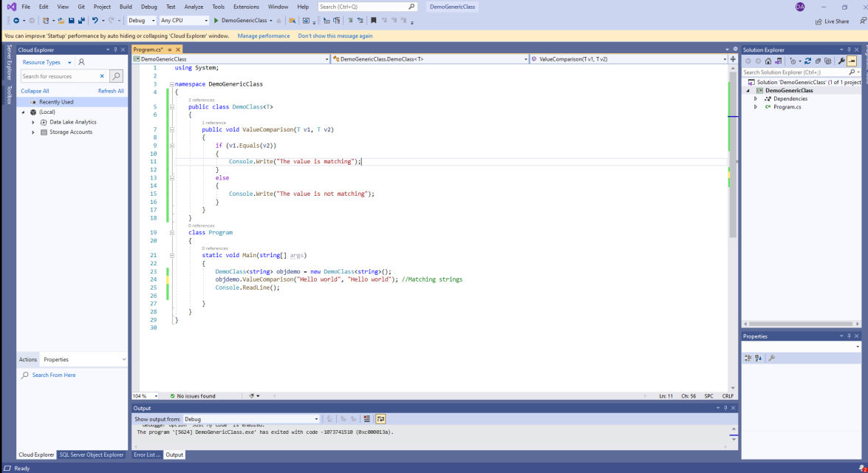868x473 pixels.
Task: Refresh the Solution Explorer
Action: tap(807, 61)
